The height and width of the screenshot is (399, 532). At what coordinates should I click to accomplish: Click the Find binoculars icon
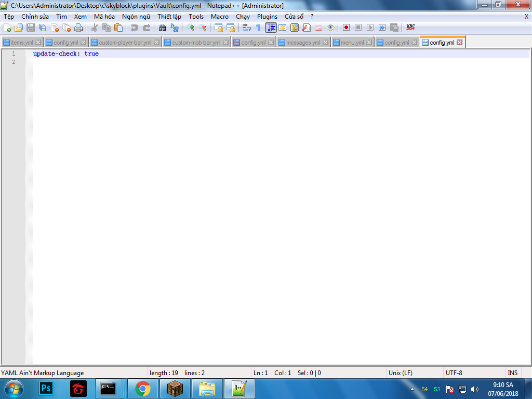pos(162,28)
